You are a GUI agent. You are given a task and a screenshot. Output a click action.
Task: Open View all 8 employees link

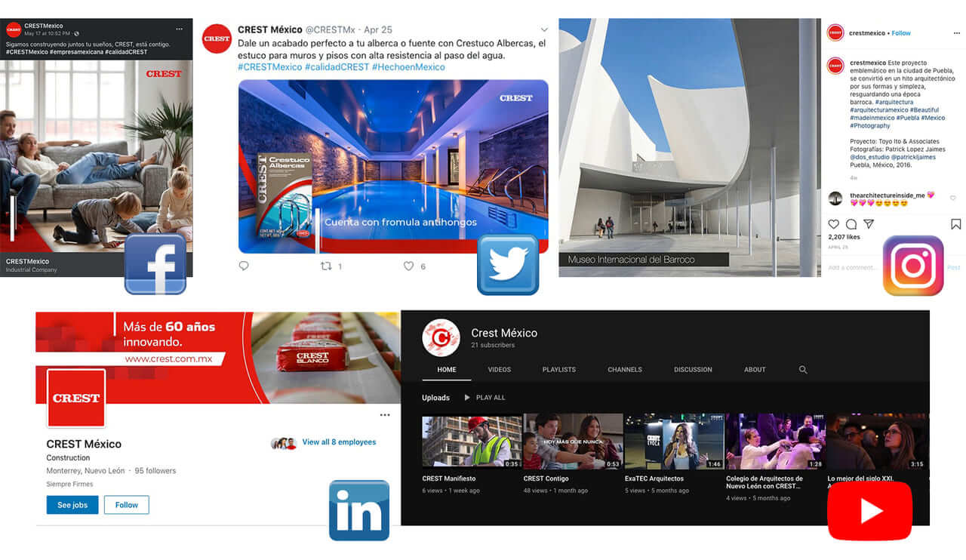click(338, 442)
